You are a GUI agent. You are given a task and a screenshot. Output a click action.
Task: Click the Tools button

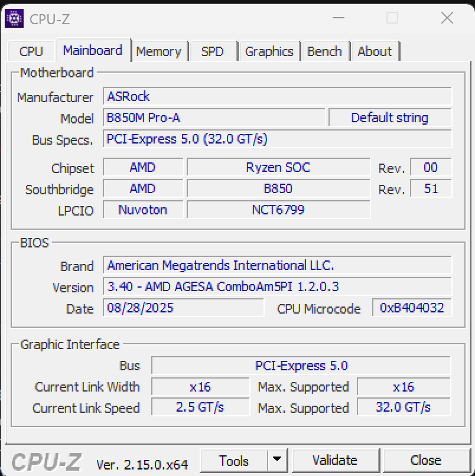click(234, 461)
